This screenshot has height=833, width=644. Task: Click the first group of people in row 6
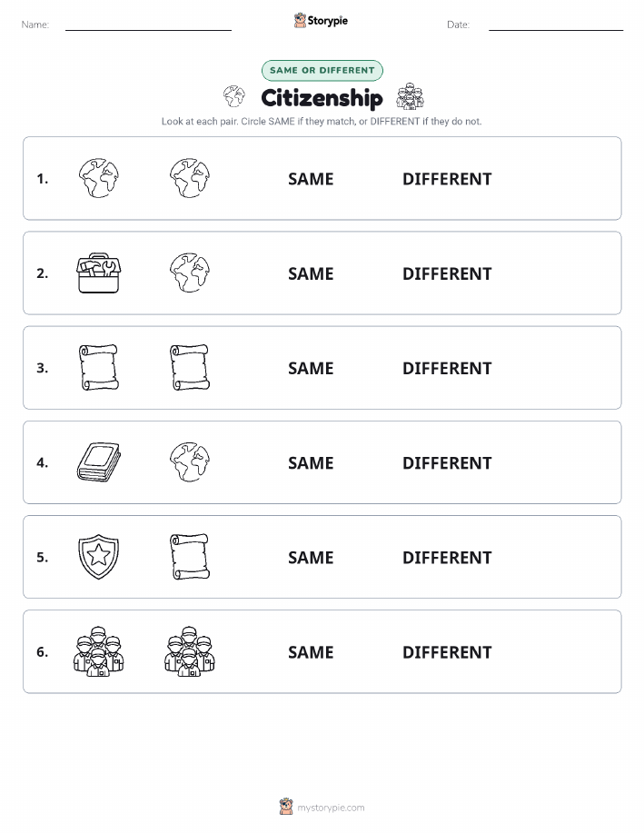pyautogui.click(x=99, y=651)
